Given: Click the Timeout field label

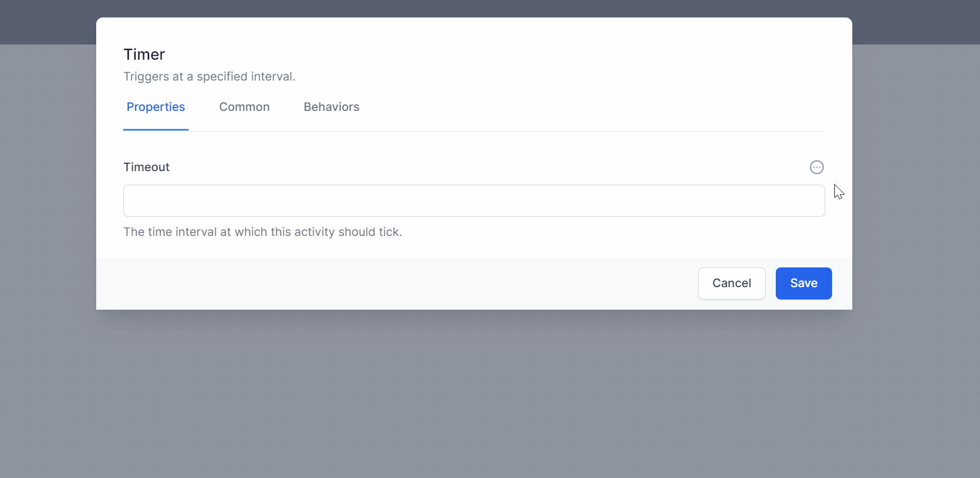Looking at the screenshot, I should click(146, 167).
